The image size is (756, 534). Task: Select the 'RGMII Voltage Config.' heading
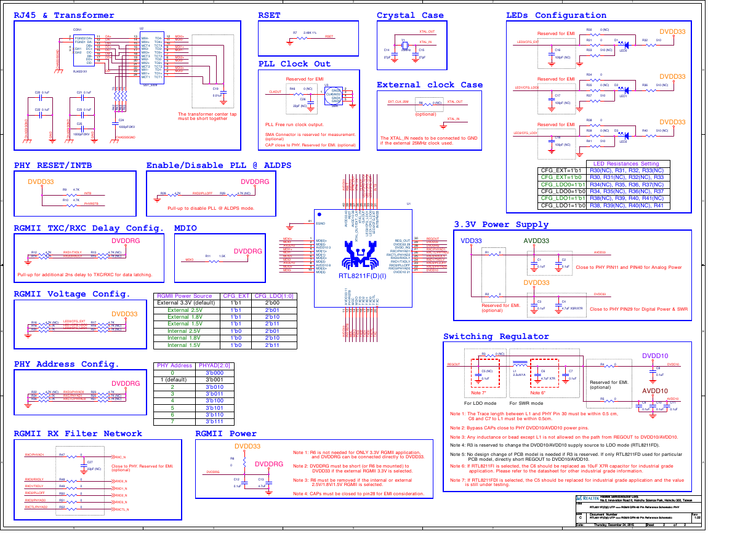(72, 294)
